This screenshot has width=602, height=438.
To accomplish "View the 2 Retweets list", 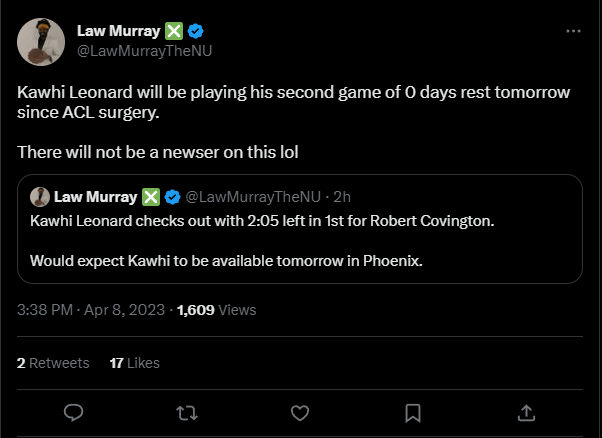I will tap(54, 363).
